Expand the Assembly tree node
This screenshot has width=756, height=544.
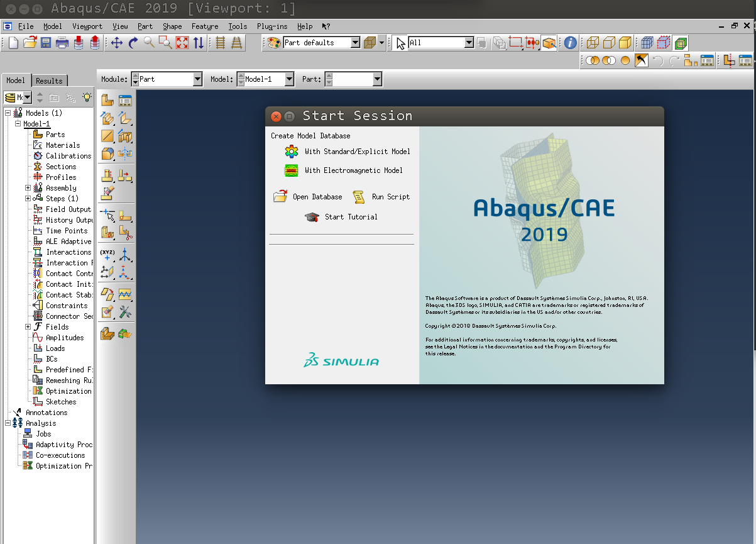28,188
